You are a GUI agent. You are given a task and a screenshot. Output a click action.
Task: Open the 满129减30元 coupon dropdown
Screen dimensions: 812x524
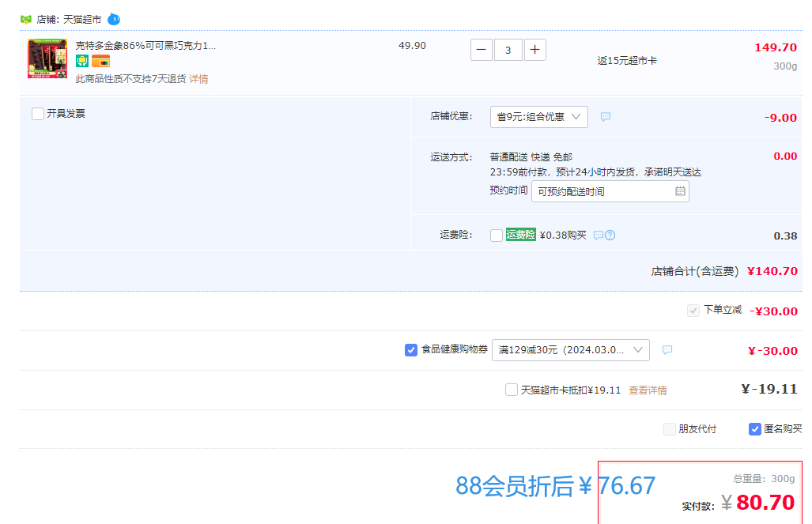tap(571, 350)
